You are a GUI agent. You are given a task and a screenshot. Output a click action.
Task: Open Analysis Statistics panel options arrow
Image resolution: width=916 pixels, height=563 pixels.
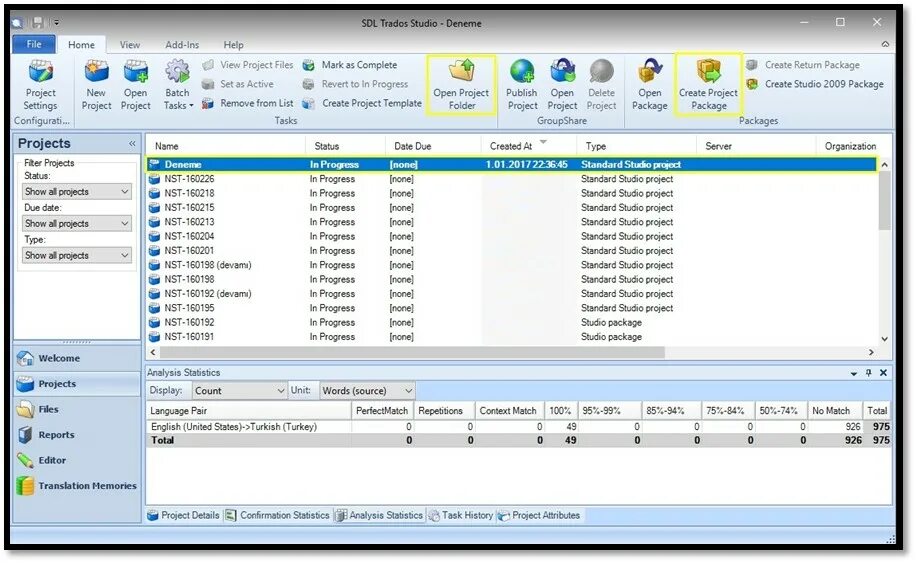coord(853,373)
